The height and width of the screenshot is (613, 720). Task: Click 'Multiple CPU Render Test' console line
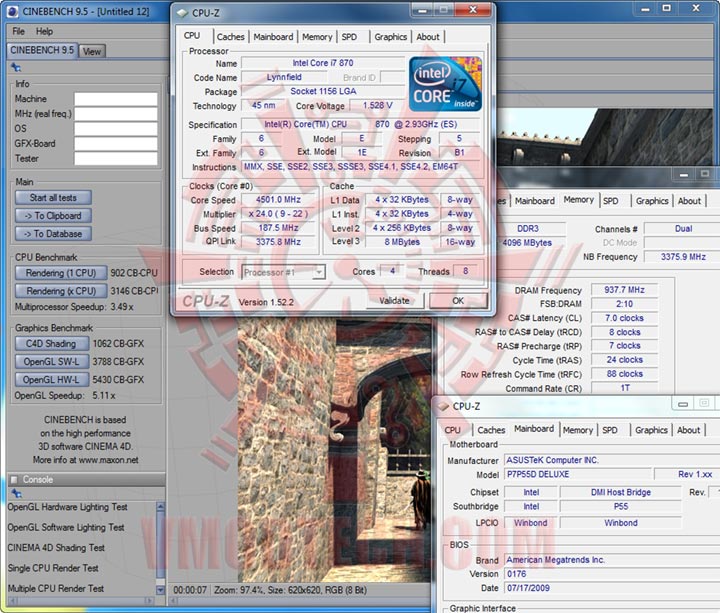(x=56, y=588)
